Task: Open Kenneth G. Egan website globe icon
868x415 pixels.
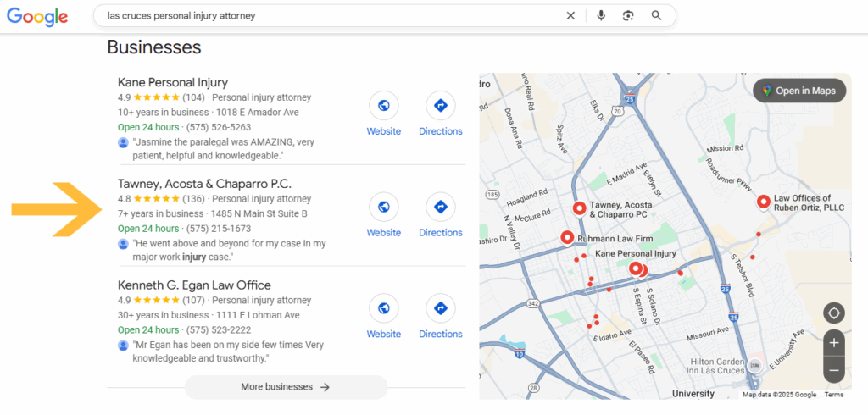Action: pyautogui.click(x=384, y=308)
